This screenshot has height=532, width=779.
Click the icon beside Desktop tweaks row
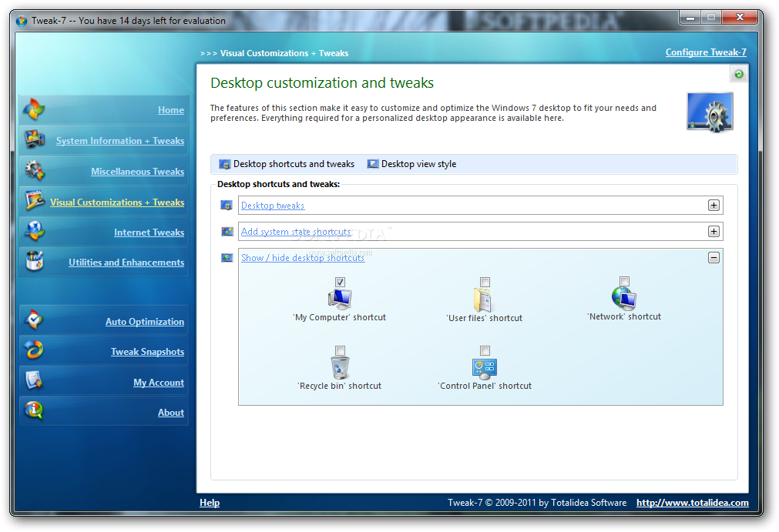tap(227, 206)
